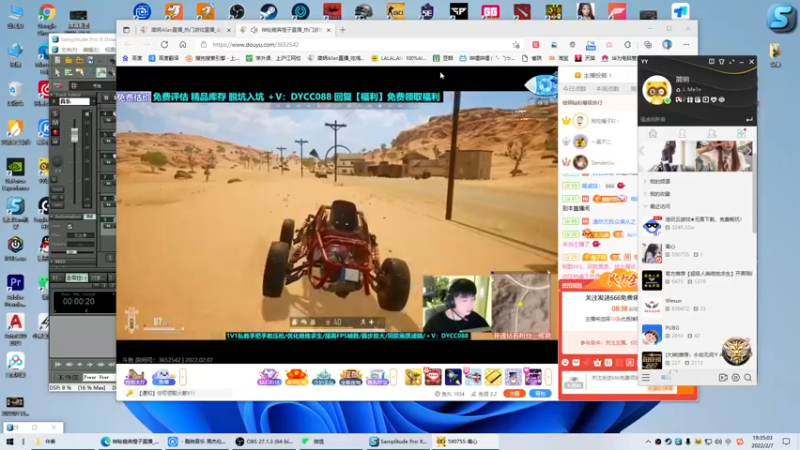Open the YY video icon at bottom
Image resolution: width=800 pixels, height=450 pixels.
pos(723,378)
